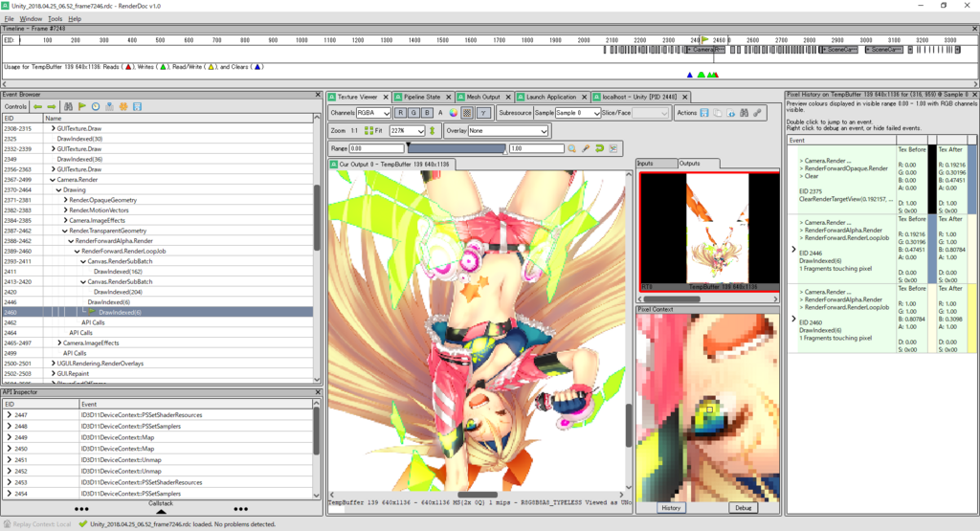Click Tex After color swatch for EID 2375

click(971, 180)
